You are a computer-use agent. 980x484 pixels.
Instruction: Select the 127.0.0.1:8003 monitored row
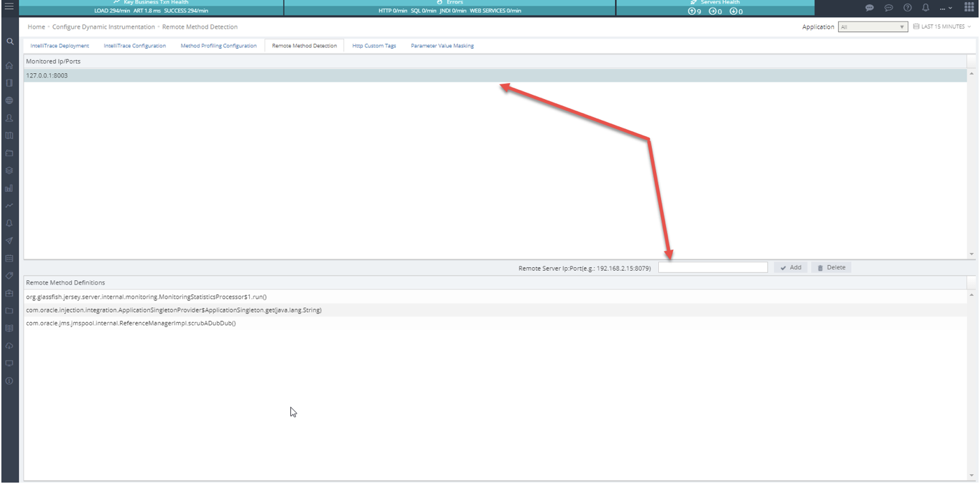pyautogui.click(x=495, y=75)
